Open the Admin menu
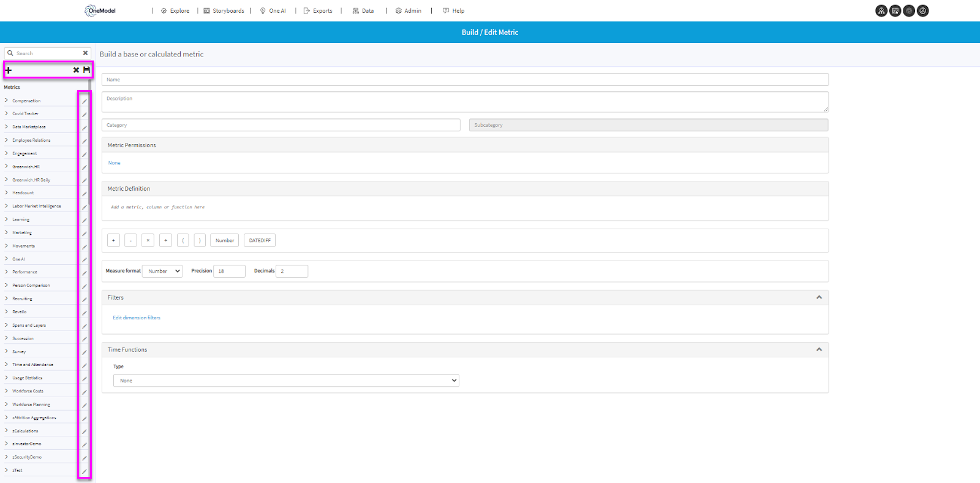 (x=409, y=11)
